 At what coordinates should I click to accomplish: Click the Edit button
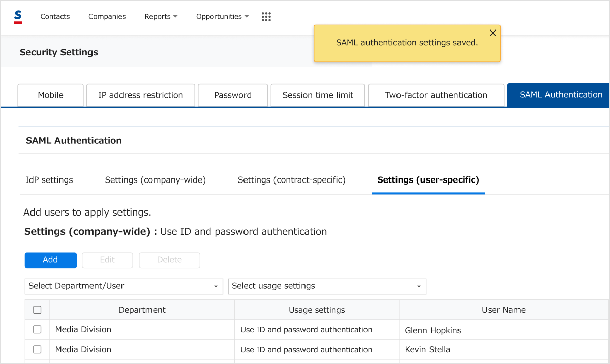click(x=107, y=260)
